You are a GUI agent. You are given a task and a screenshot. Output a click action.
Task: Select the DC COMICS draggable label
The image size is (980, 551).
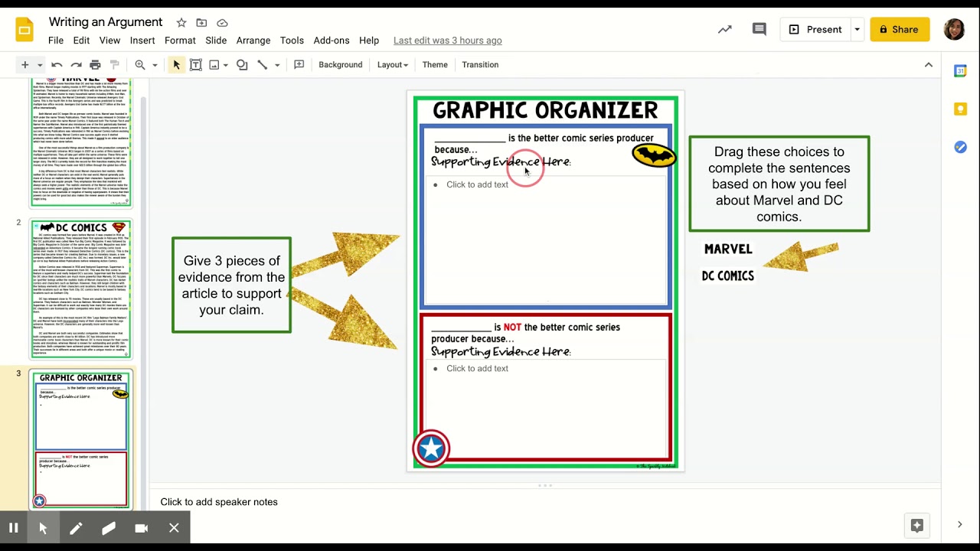click(728, 275)
